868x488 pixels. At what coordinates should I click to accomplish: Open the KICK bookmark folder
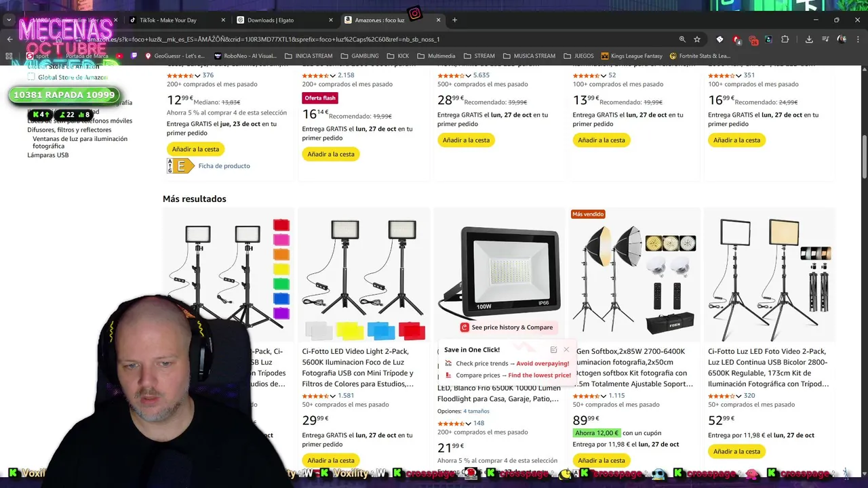[x=397, y=56]
